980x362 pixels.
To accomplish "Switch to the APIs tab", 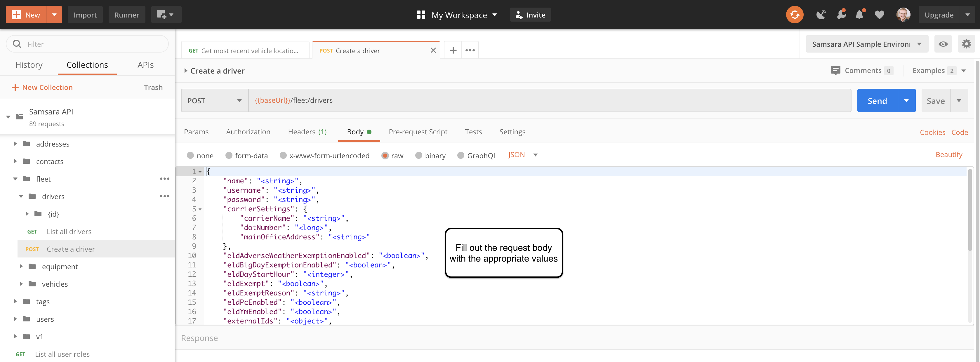I will coord(145,65).
